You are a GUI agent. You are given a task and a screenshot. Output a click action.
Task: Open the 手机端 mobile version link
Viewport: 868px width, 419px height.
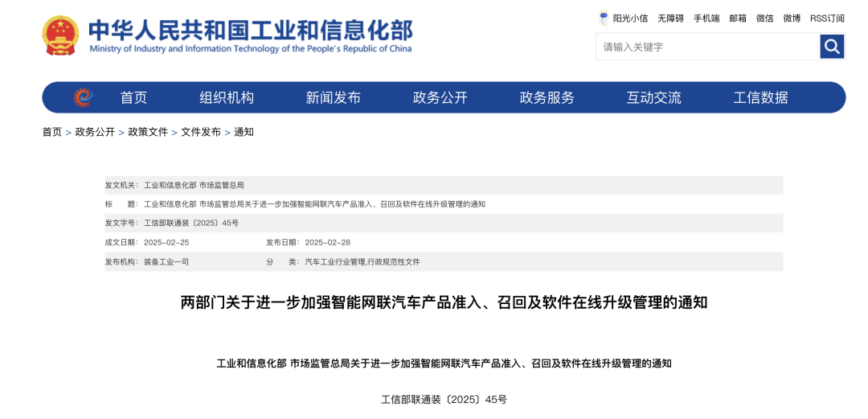(707, 18)
